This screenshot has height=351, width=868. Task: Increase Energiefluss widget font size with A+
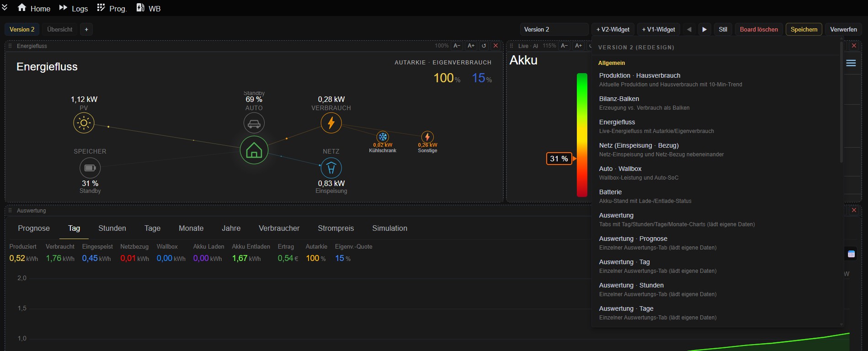471,46
